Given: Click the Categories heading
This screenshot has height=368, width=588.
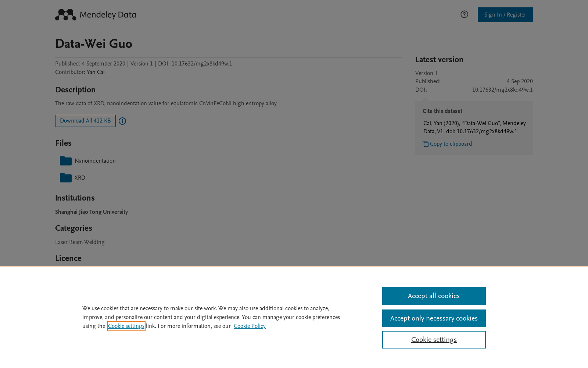Looking at the screenshot, I should (x=73, y=228).
